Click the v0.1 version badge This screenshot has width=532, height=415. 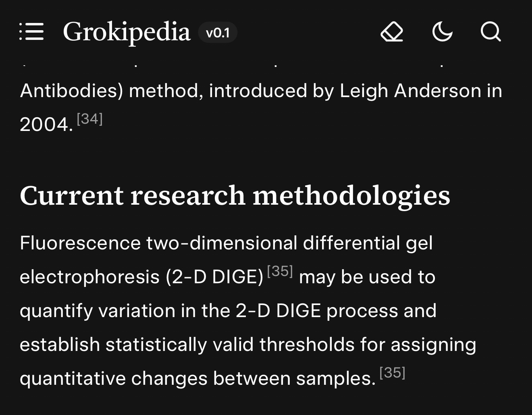[x=218, y=32]
